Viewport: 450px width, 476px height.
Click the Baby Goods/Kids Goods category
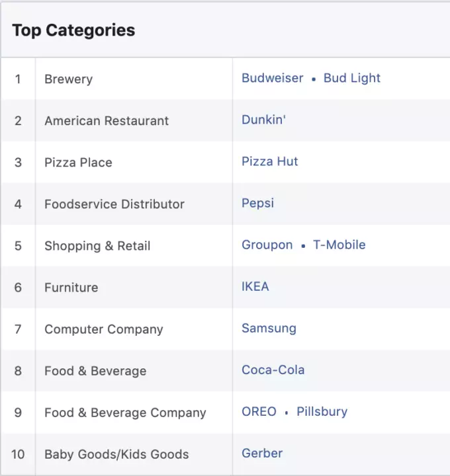(x=116, y=454)
